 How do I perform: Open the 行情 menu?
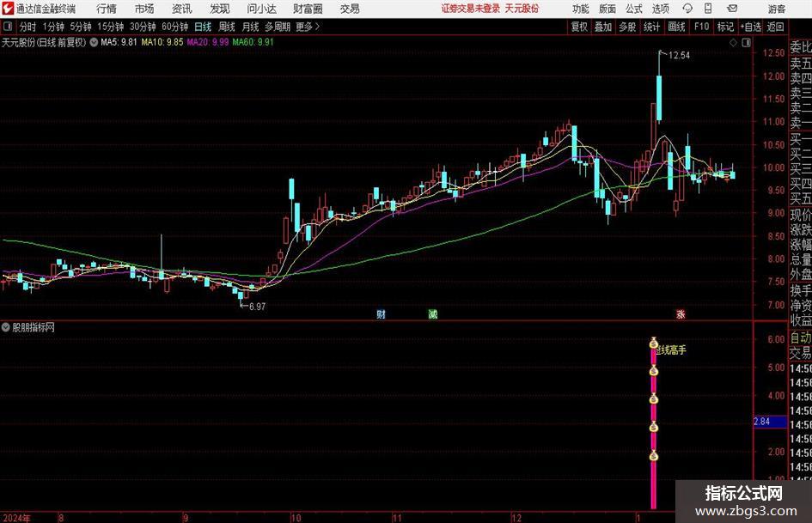(107, 9)
